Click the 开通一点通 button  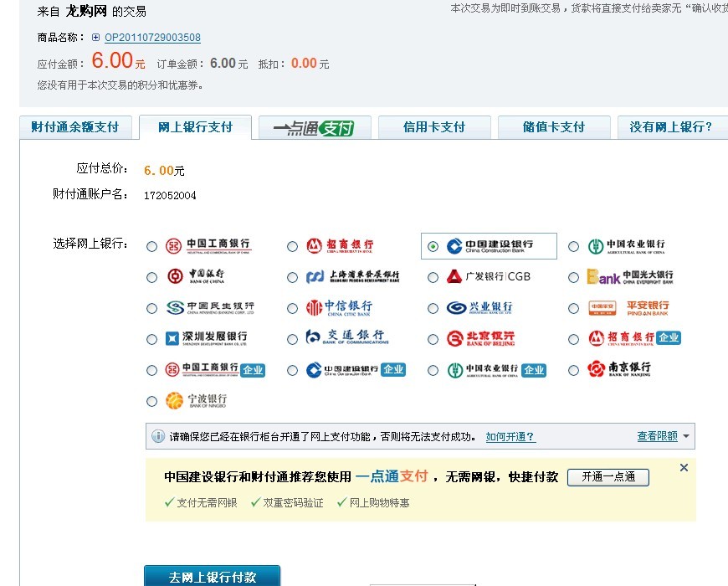point(608,477)
